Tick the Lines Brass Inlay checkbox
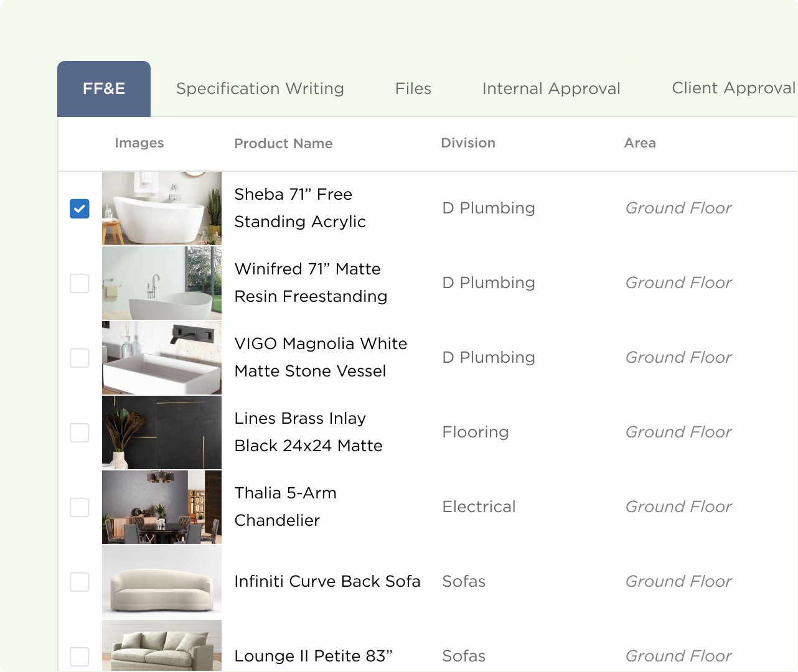Screen dimensions: 798x672 80,433
